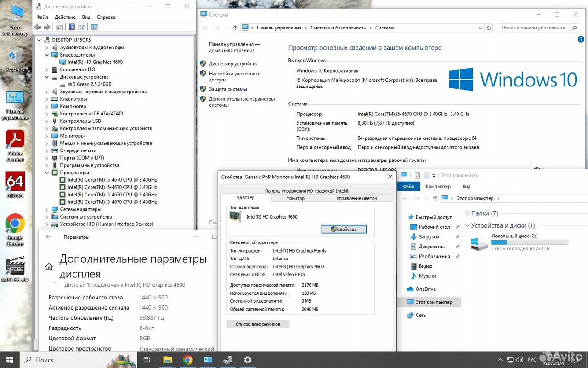Open the Компьютер ribbon tab in Explorer

pos(438,186)
